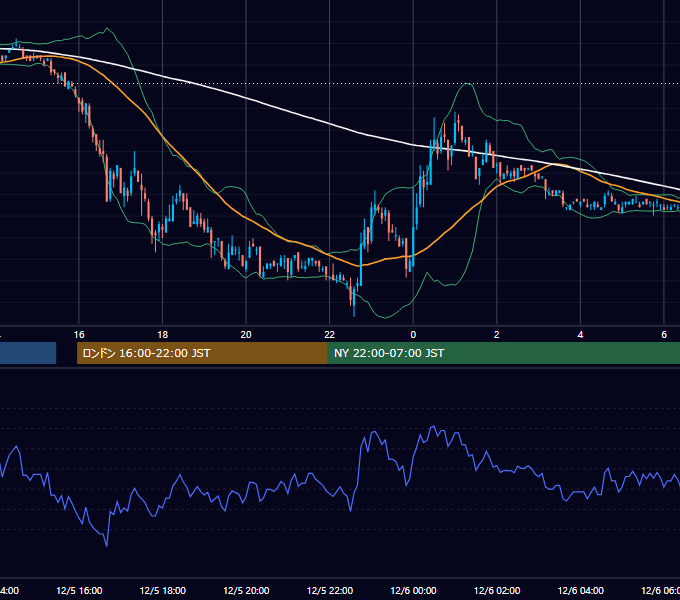Click the 12/5 20:00 bottom time label
The height and width of the screenshot is (600, 680).
tap(246, 590)
